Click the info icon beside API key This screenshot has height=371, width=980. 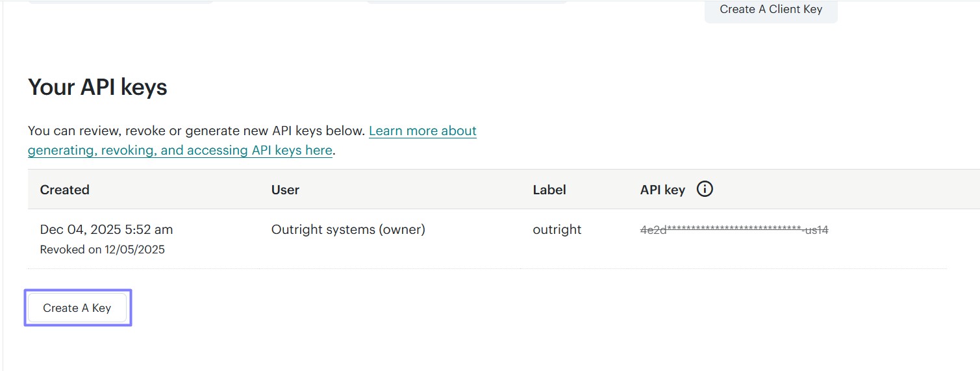pos(705,189)
